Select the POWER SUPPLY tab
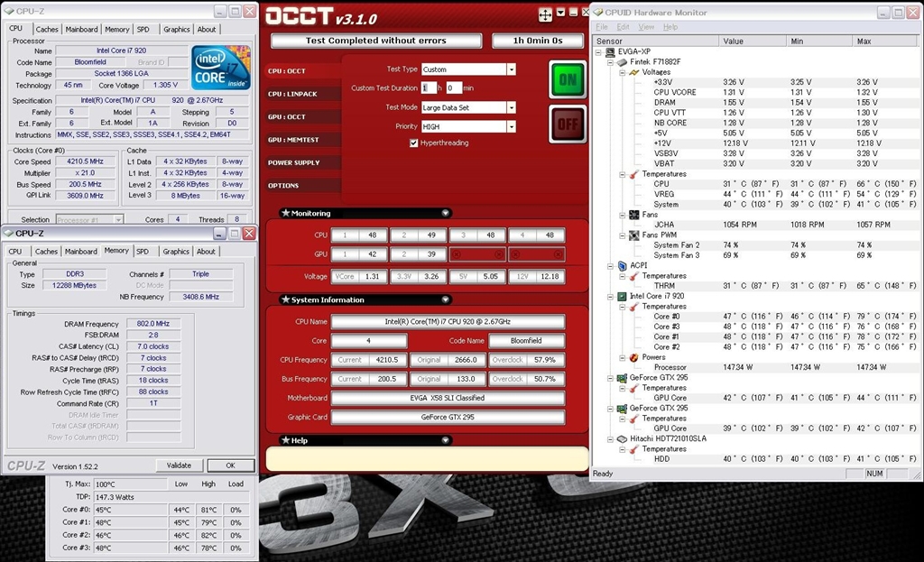 coord(303,162)
